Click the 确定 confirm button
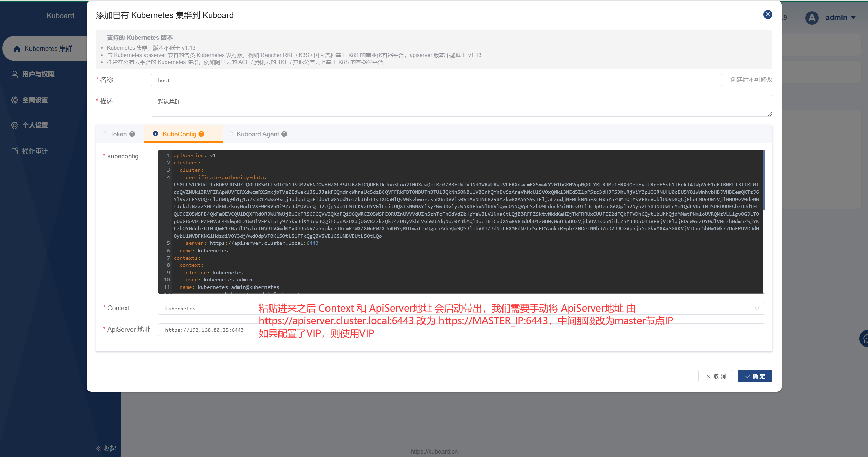868x457 pixels. [755, 376]
